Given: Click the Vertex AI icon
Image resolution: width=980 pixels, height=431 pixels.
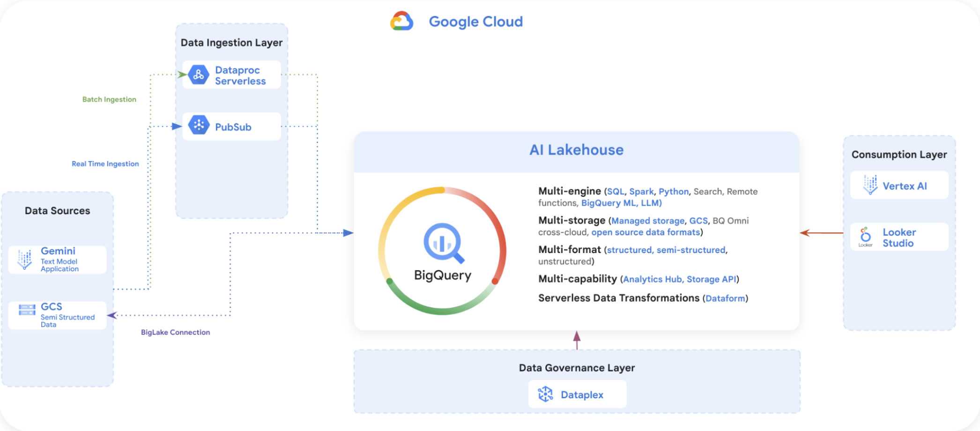Looking at the screenshot, I should coord(870,185).
